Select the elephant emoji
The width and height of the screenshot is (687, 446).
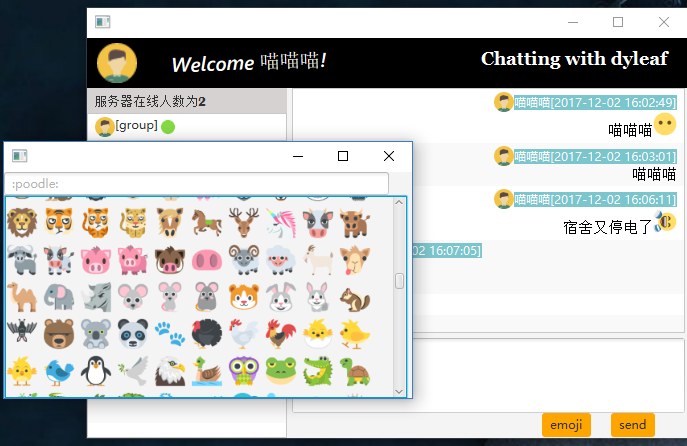59,297
